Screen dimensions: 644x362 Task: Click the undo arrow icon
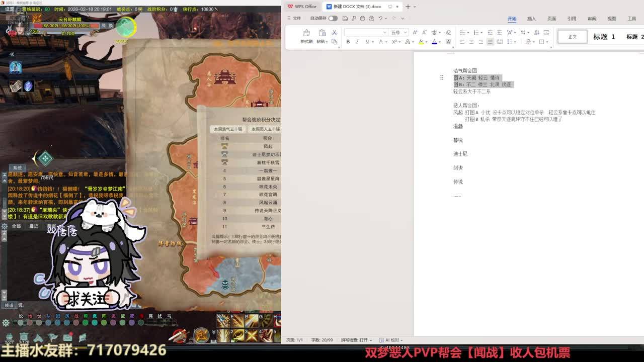coord(380,19)
